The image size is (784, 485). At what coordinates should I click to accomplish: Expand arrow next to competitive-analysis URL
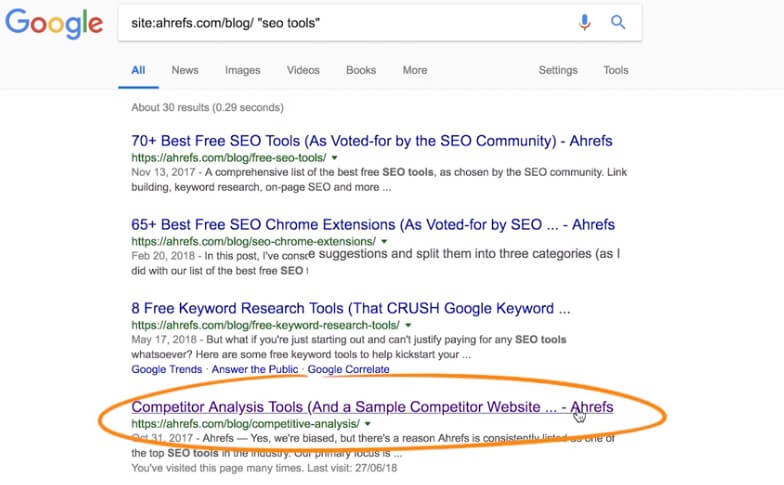tap(368, 424)
